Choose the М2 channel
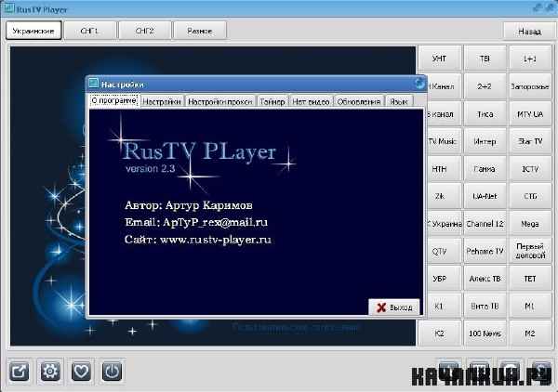Viewport: 558px width, 392px height. (530, 333)
